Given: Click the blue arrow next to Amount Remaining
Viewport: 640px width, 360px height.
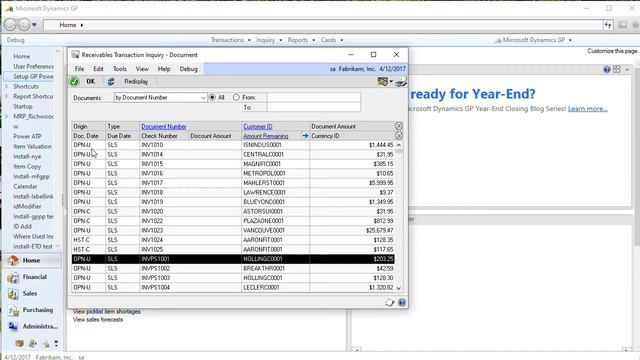Looking at the screenshot, I should pos(305,136).
